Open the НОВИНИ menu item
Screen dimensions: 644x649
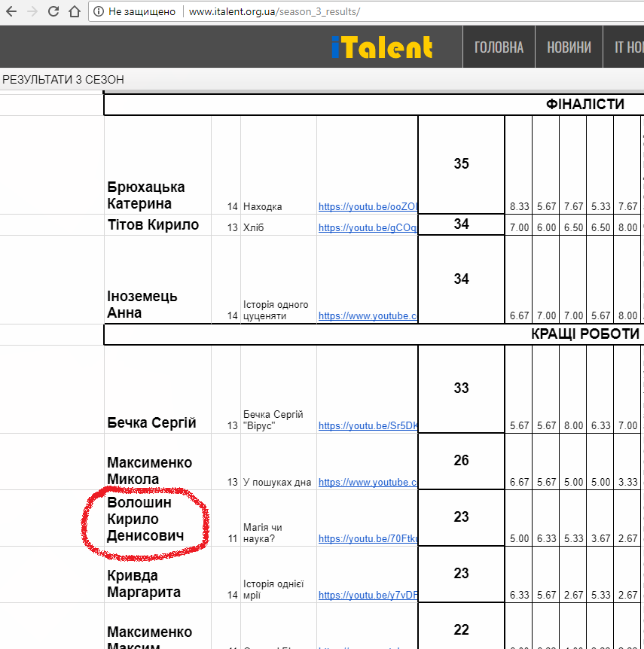pyautogui.click(x=569, y=47)
